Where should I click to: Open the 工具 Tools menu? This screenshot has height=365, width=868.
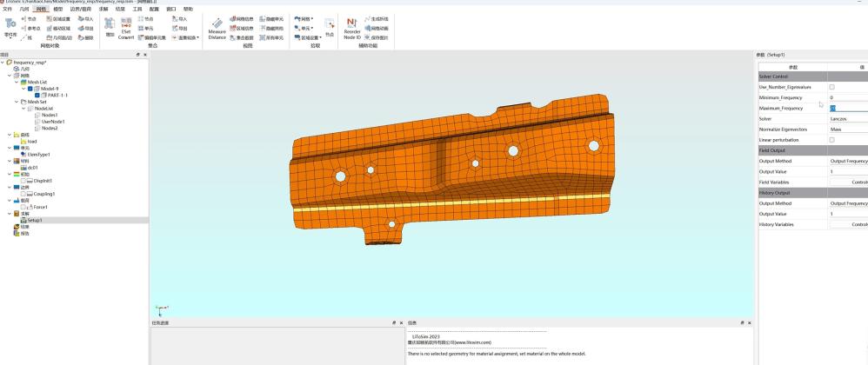[137, 9]
